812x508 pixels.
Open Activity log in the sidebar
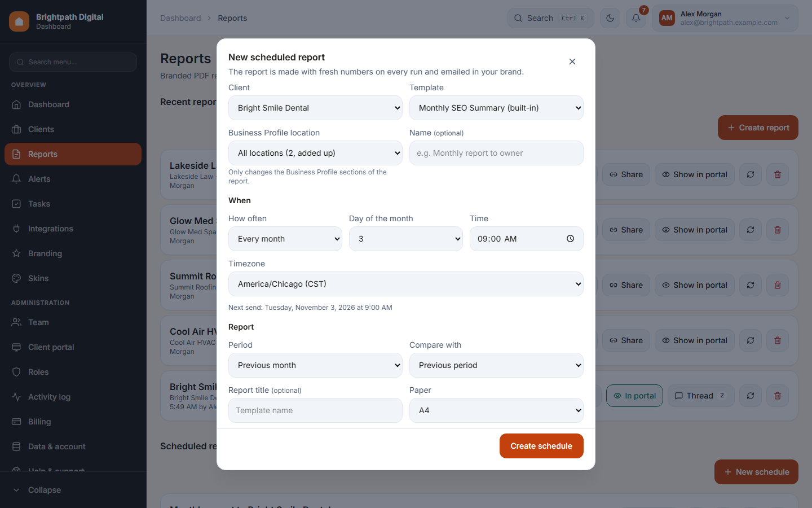73,397
